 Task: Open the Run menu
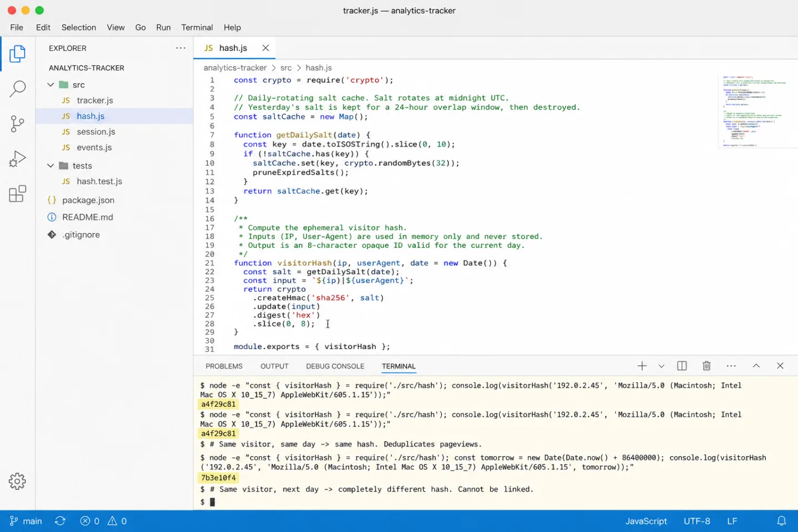tap(163, 27)
